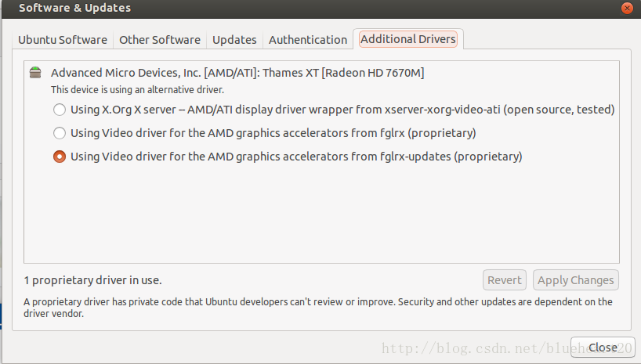Click the 'This device is using an alternative driver' text
This screenshot has width=641, height=364.
pos(137,89)
